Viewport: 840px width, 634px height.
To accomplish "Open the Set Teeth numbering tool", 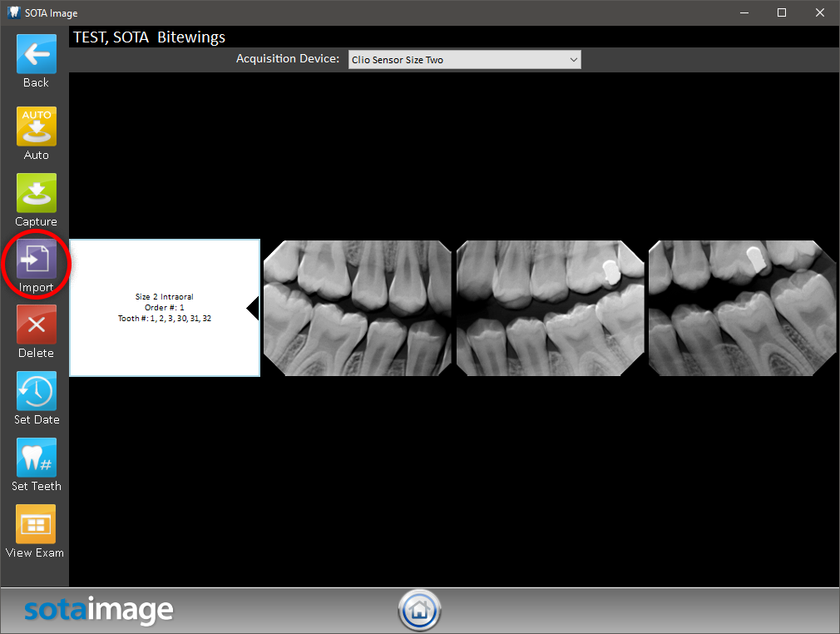I will (x=37, y=458).
